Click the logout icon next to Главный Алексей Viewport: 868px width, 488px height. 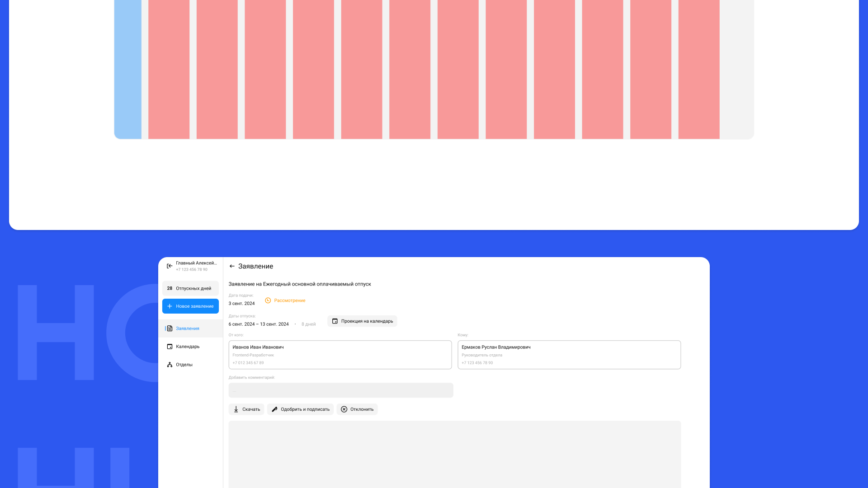(x=169, y=266)
